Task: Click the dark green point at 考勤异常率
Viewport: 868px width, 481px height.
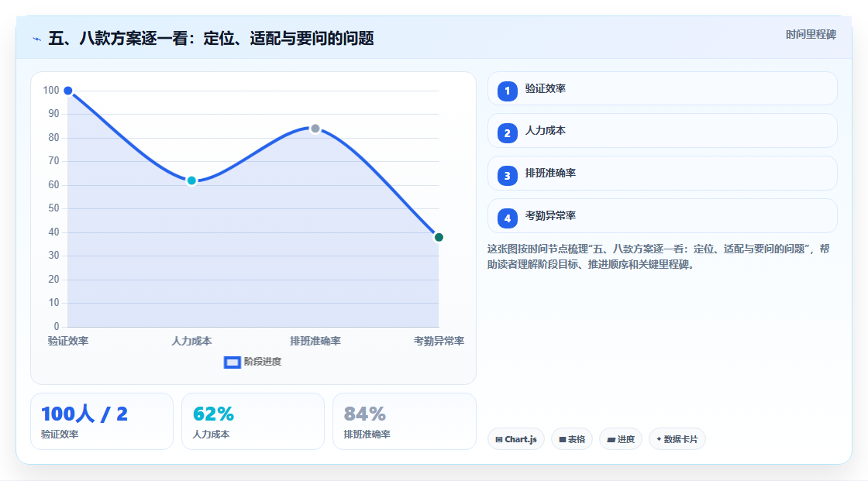Action: (x=439, y=238)
